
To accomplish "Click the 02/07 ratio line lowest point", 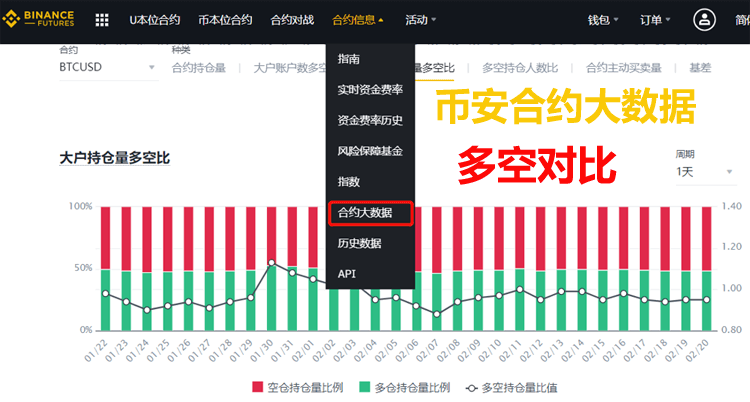I will [x=437, y=314].
